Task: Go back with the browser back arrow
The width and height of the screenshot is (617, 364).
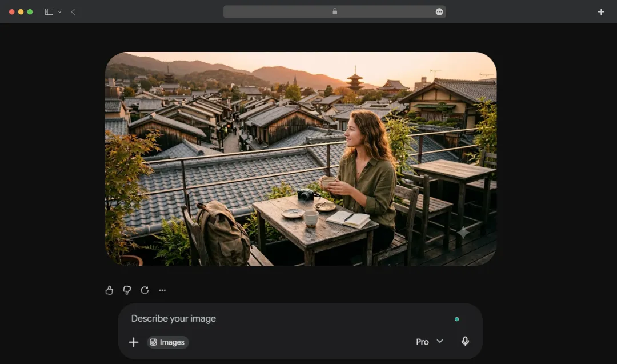Action: pyautogui.click(x=73, y=12)
